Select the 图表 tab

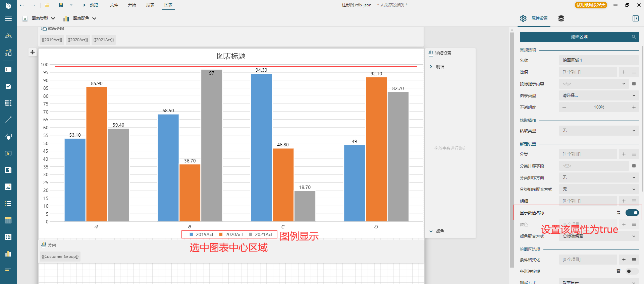pyautogui.click(x=168, y=5)
